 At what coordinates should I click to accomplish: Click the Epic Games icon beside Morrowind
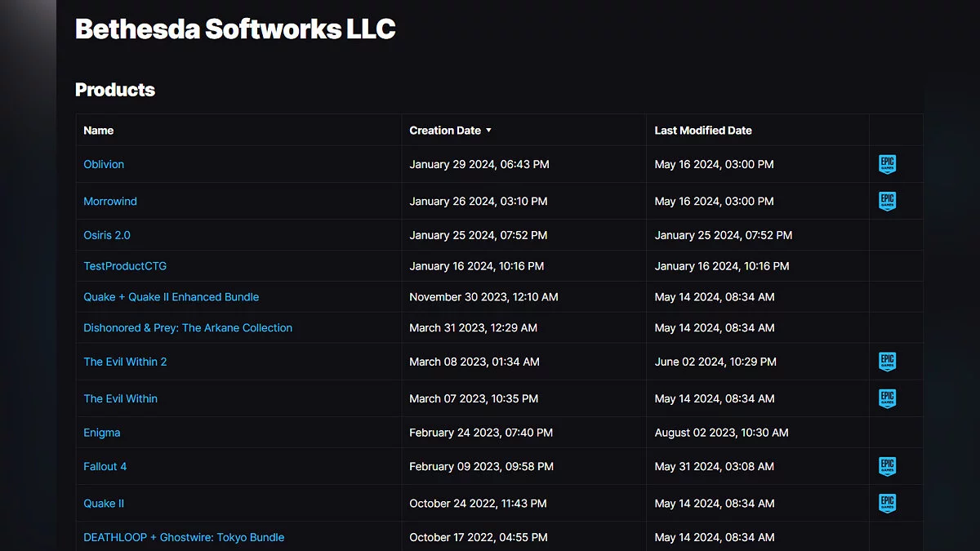pyautogui.click(x=887, y=201)
